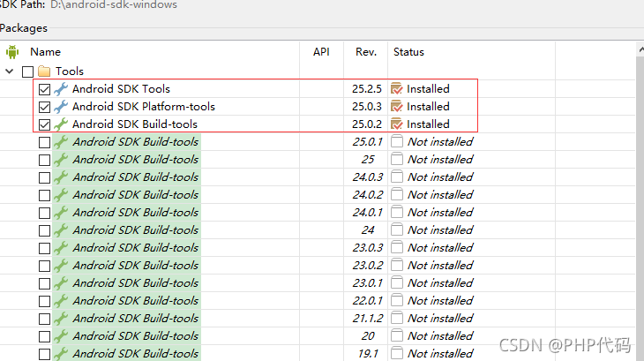
Task: Click wrench icon for Build-tools 24.0.2
Action: (61, 195)
